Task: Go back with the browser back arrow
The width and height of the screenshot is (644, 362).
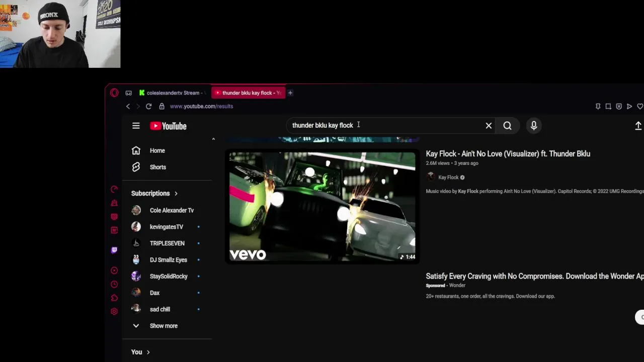Action: (128, 106)
